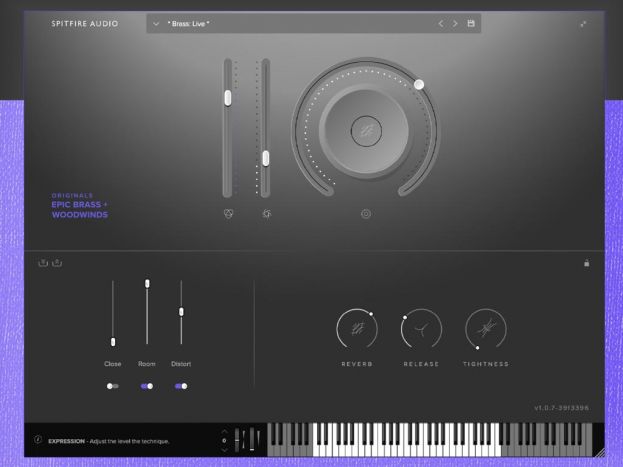Click the dynamics icon below second slider
The height and width of the screenshot is (467, 623).
point(266,213)
